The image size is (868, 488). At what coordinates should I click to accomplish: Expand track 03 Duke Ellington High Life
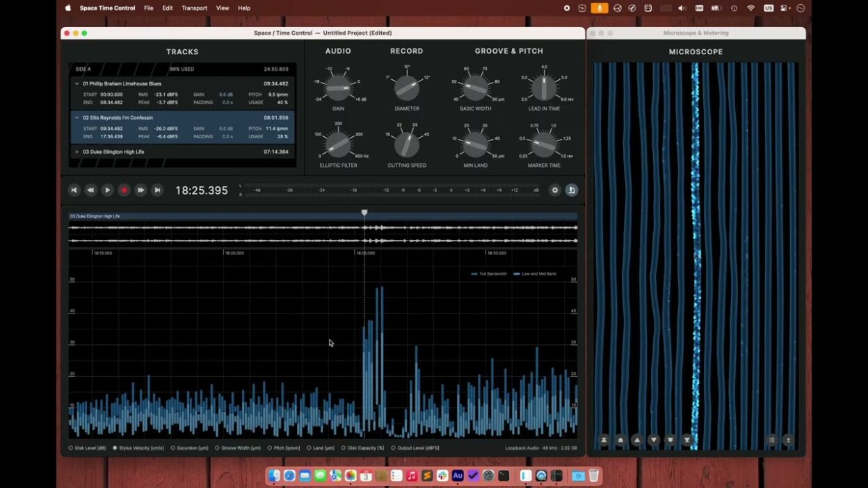(x=77, y=152)
